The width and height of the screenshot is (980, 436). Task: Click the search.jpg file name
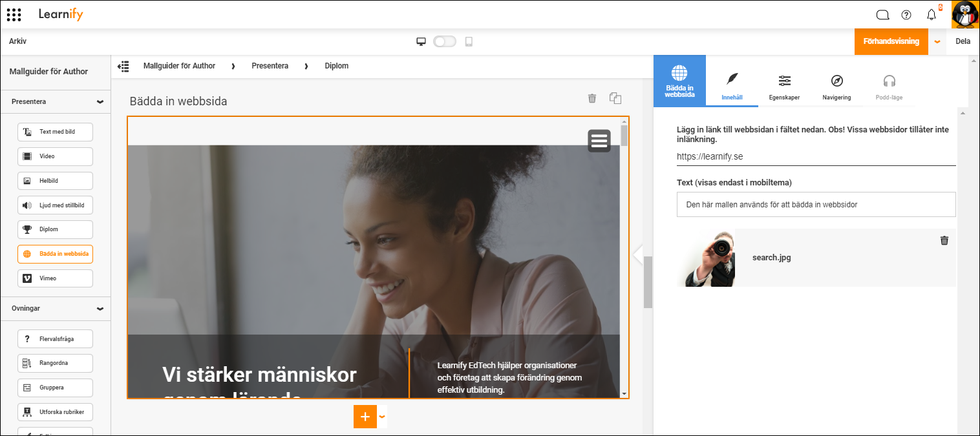point(771,257)
